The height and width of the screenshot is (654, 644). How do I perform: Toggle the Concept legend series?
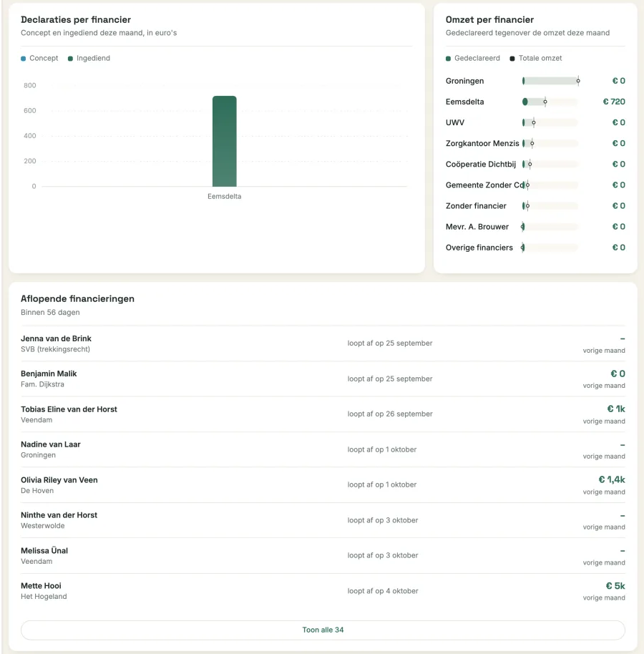point(39,59)
